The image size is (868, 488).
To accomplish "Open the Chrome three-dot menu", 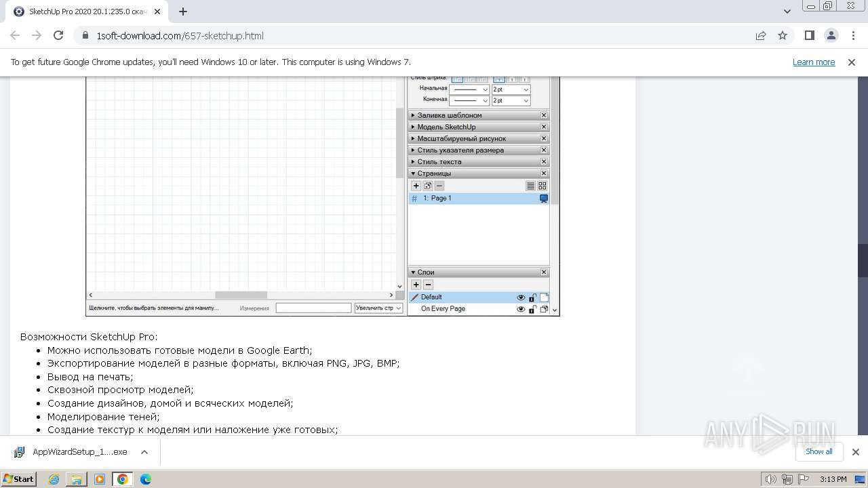I will (852, 36).
